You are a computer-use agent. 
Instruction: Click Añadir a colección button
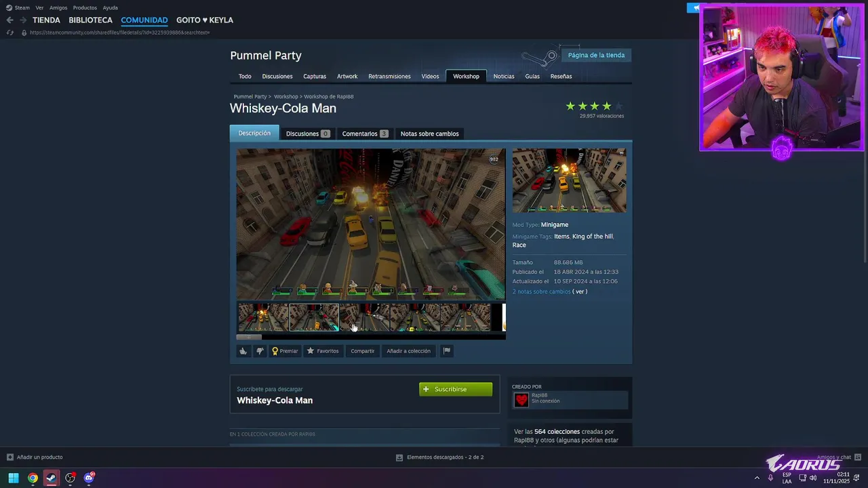click(x=408, y=351)
